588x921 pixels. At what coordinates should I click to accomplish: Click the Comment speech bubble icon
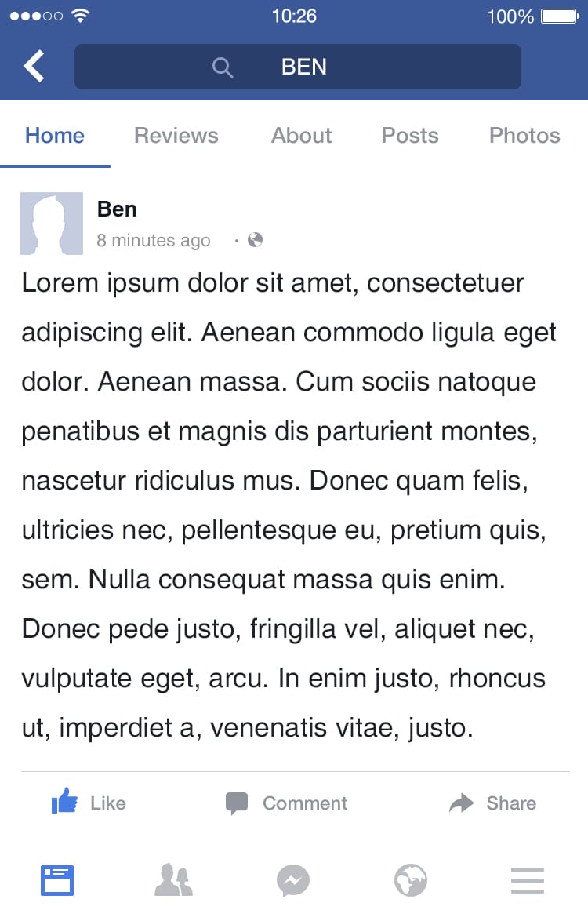[x=237, y=803]
